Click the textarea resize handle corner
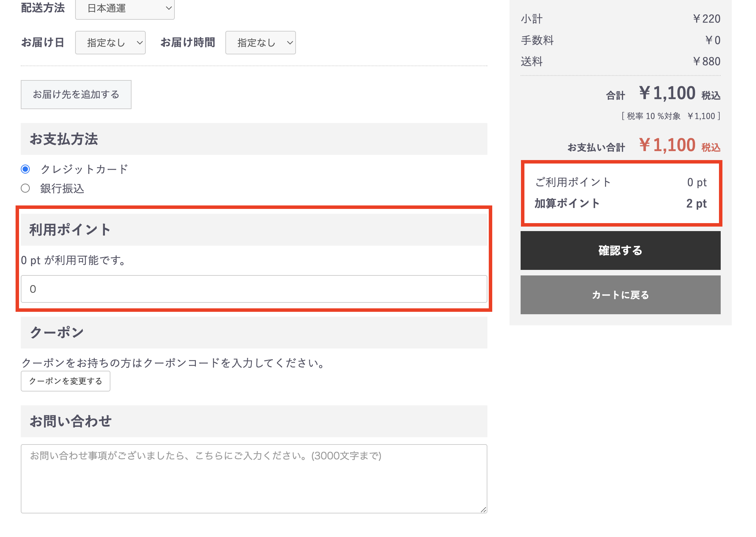756x537 pixels. pos(484,510)
